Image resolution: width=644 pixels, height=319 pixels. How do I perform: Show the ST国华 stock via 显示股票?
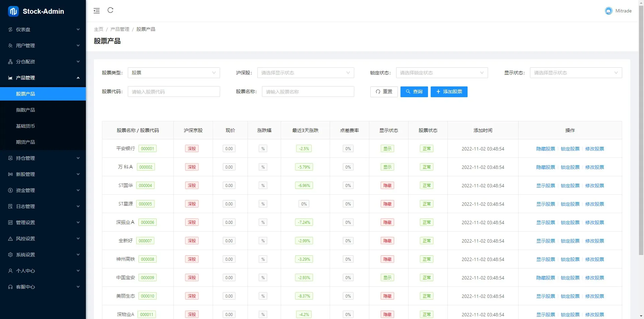pyautogui.click(x=545, y=186)
